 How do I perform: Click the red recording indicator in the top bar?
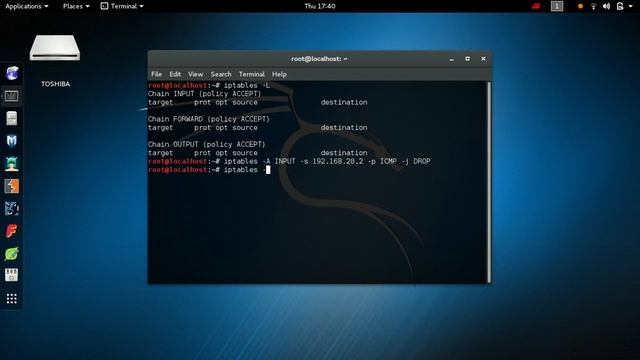point(536,6)
